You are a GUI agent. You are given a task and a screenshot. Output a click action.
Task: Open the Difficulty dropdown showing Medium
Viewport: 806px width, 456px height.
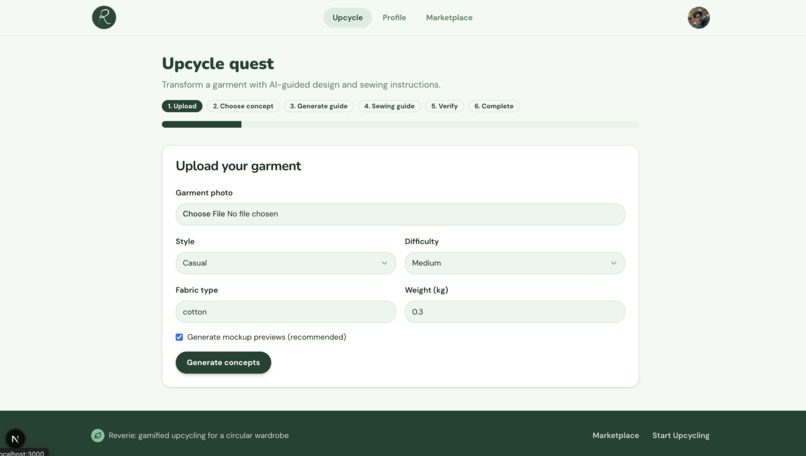pos(515,263)
